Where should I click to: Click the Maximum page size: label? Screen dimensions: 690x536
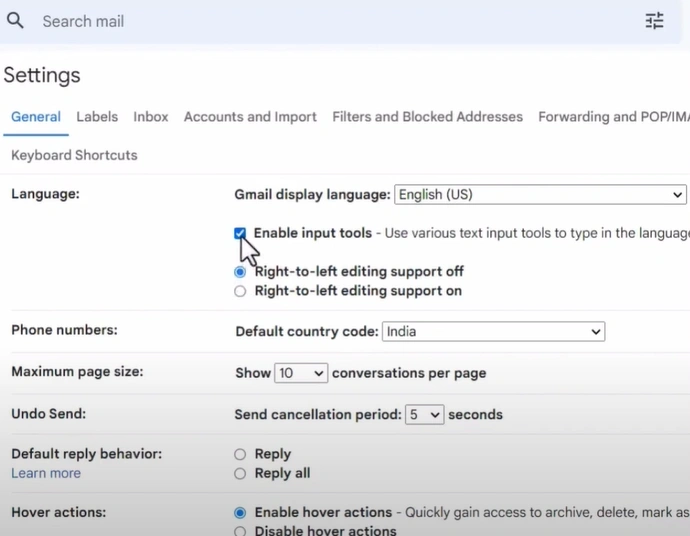[77, 372]
